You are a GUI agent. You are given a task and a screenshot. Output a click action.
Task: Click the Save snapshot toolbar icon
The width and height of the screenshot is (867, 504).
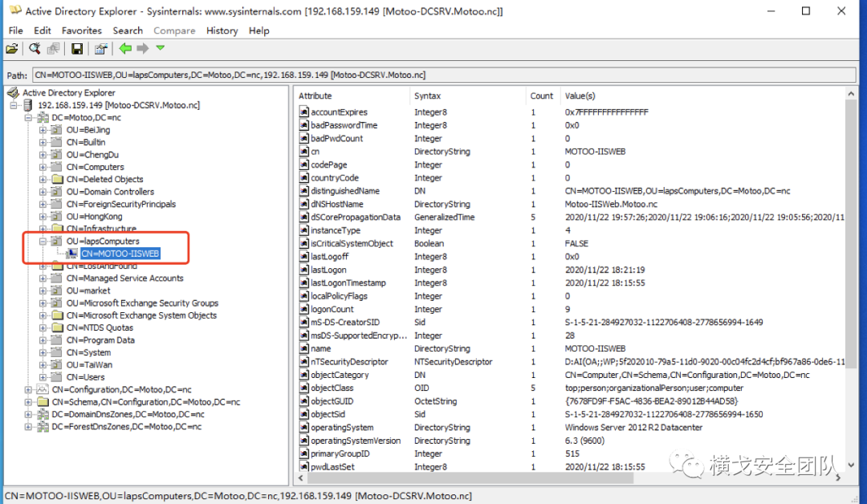pos(77,48)
